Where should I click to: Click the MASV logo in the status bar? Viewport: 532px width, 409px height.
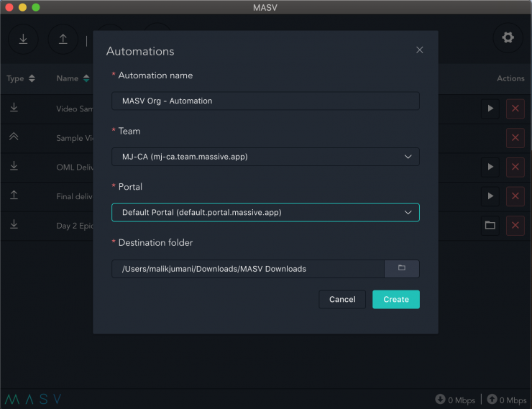click(x=33, y=399)
